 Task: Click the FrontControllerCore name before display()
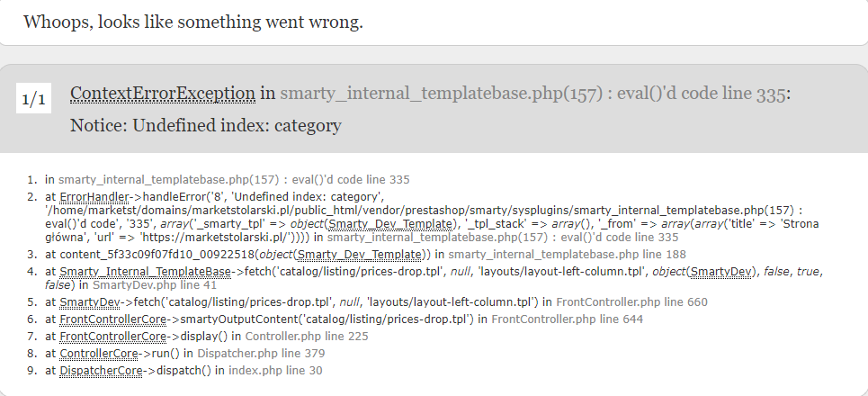[113, 337]
